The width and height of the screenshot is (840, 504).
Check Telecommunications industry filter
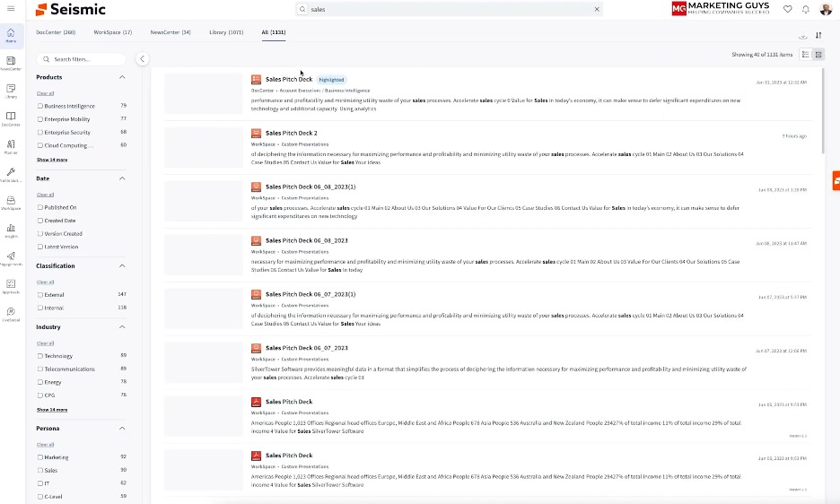pyautogui.click(x=40, y=369)
